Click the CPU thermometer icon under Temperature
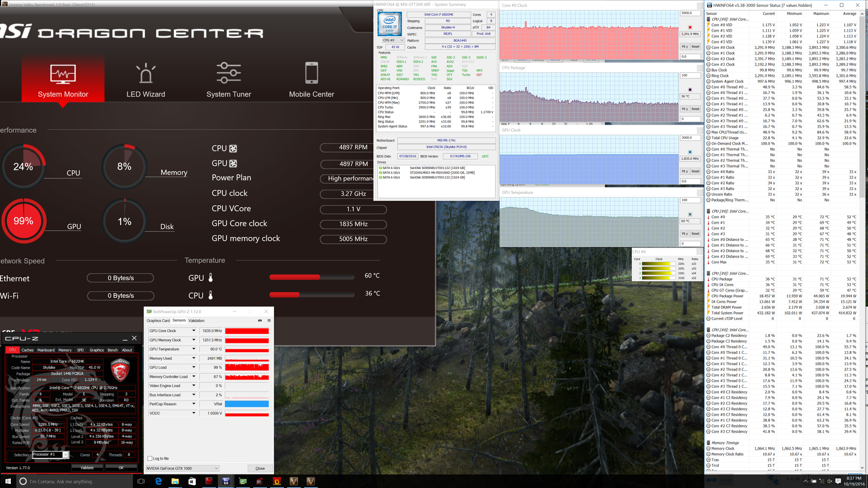This screenshot has height=488, width=868. [210, 295]
